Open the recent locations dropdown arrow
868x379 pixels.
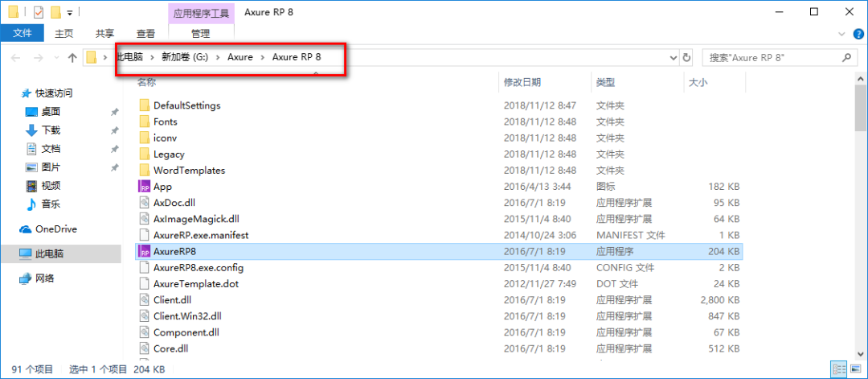point(55,58)
